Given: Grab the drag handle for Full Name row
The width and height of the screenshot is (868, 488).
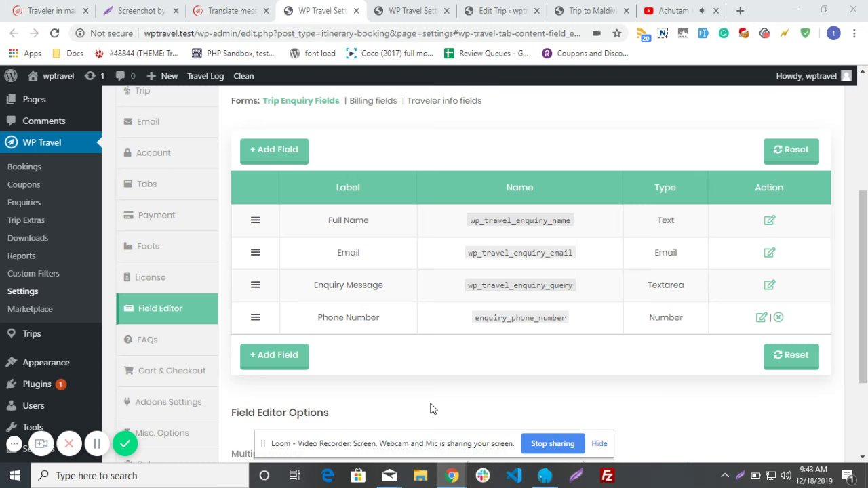Looking at the screenshot, I should point(255,220).
